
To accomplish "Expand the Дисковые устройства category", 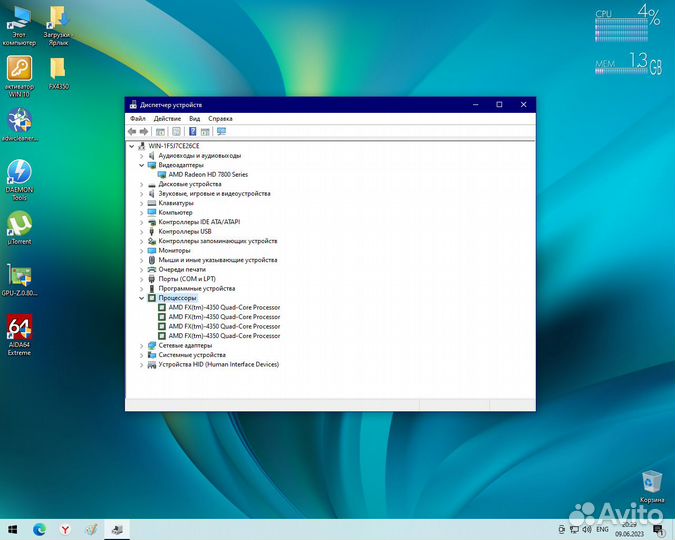I will point(142,184).
